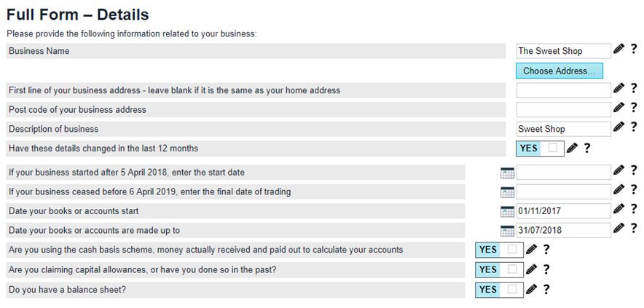Open calendar for final date of trading
644x308 pixels.
point(508,192)
